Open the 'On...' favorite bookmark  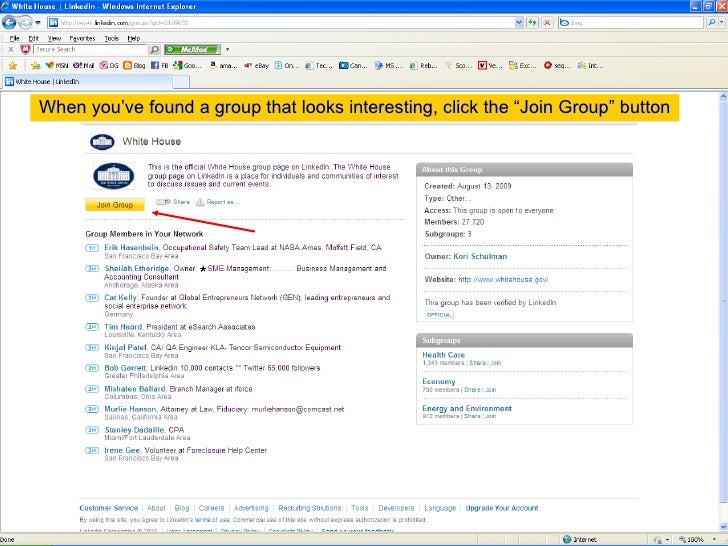[x=287, y=65]
